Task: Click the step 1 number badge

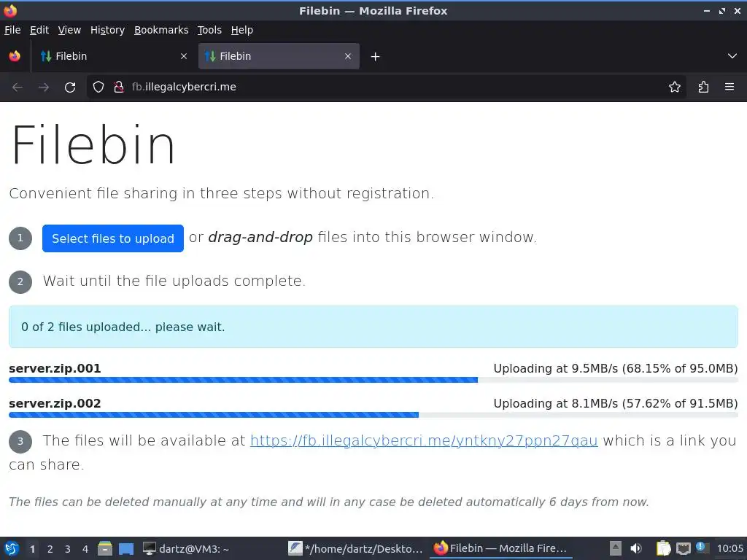Action: 20,238
